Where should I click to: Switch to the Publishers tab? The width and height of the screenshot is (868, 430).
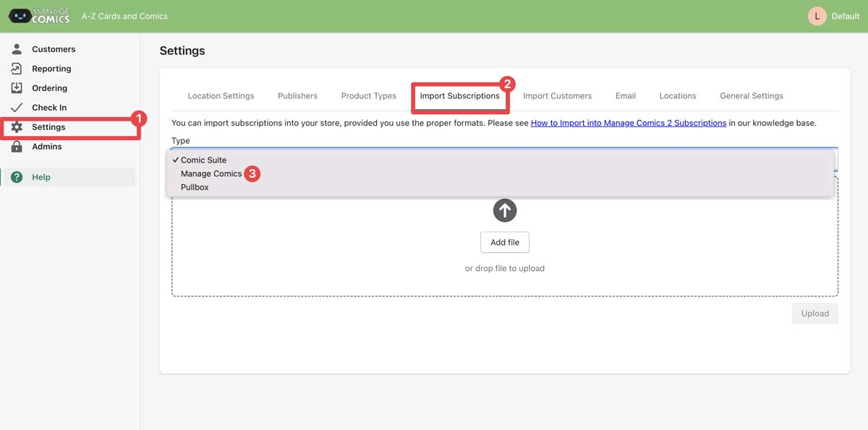click(x=297, y=96)
